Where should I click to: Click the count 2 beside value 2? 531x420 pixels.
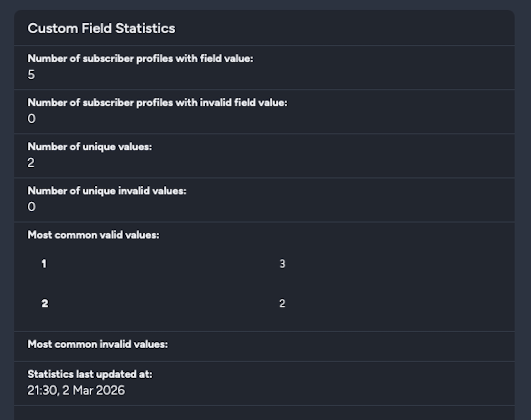pyautogui.click(x=282, y=303)
